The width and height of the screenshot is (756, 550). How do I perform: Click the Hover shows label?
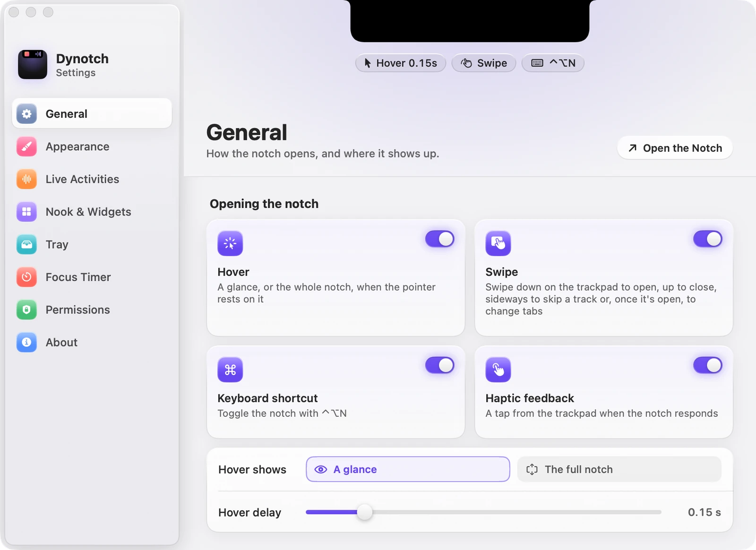(x=252, y=470)
